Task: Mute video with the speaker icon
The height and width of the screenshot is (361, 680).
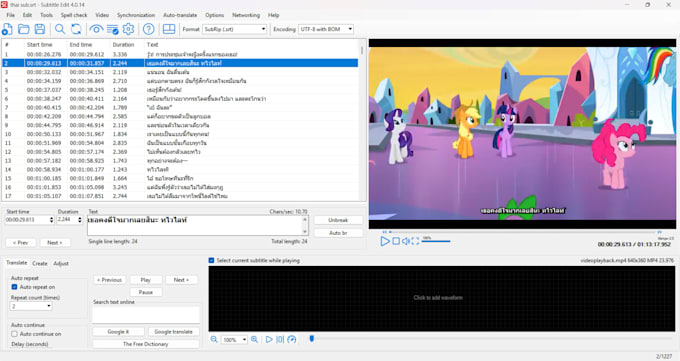Action: (x=405, y=241)
